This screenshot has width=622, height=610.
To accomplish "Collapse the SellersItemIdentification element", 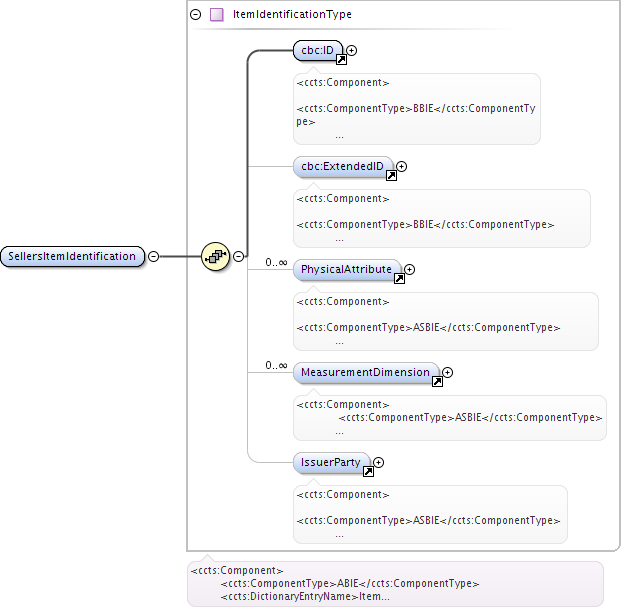I will click(154, 257).
